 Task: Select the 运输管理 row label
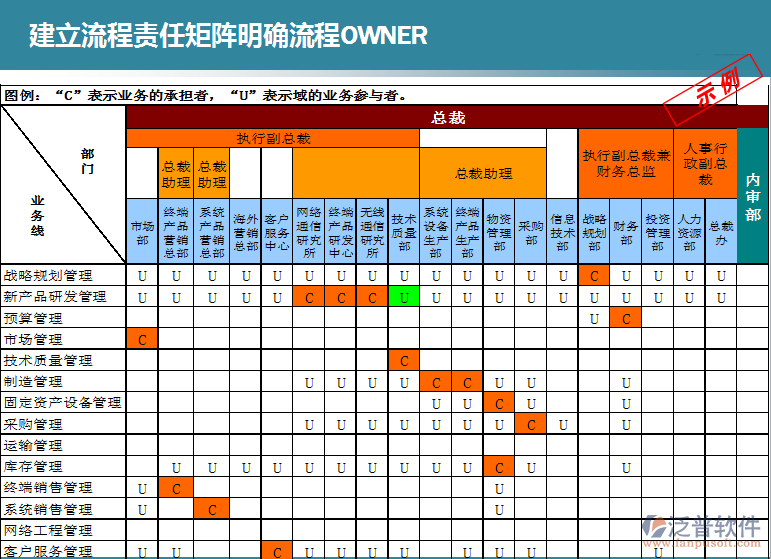tap(33, 445)
